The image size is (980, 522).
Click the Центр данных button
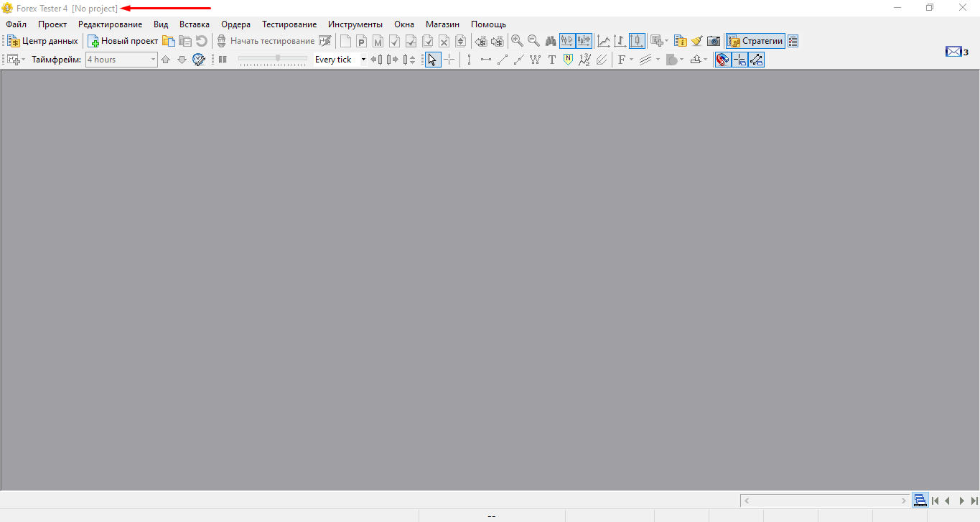(x=42, y=41)
